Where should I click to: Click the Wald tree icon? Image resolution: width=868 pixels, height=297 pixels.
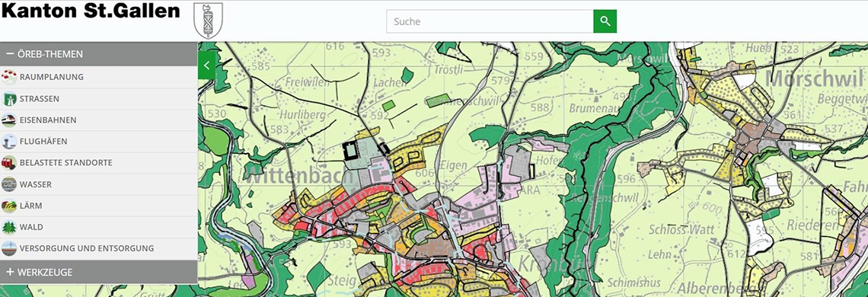[x=9, y=227]
